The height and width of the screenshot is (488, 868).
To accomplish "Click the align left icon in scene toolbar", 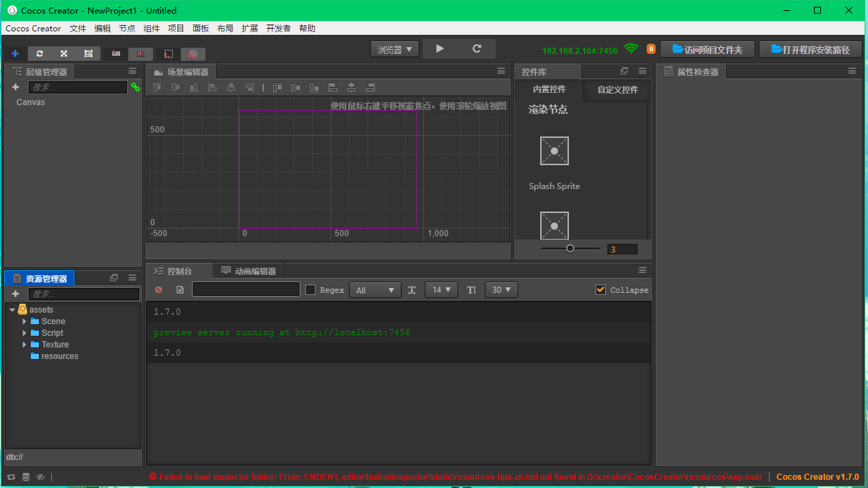I will coord(212,87).
